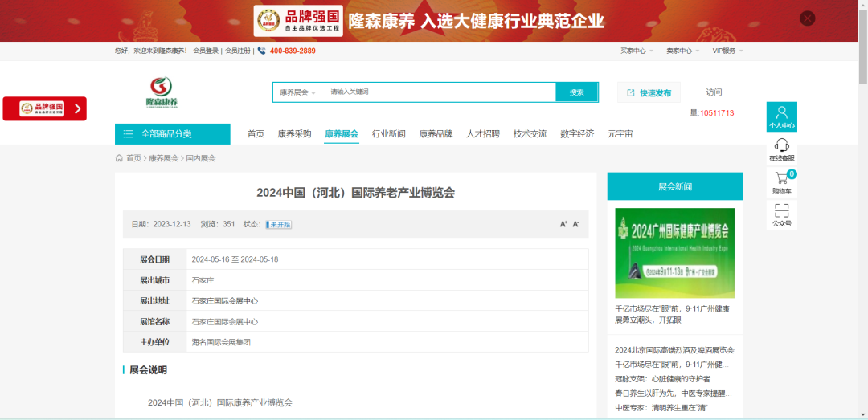The height and width of the screenshot is (420, 868).
Task: Click the 品牌强国 floating badge on left
Action: click(44, 108)
